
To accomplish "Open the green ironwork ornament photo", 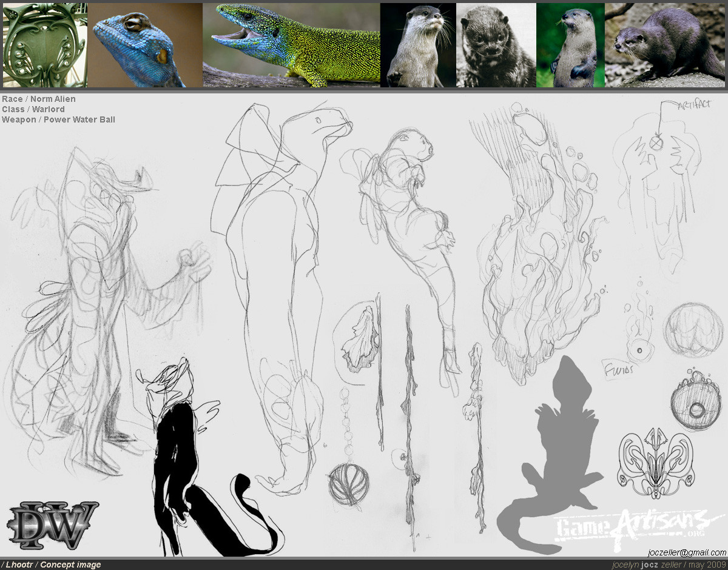I will tap(45, 45).
